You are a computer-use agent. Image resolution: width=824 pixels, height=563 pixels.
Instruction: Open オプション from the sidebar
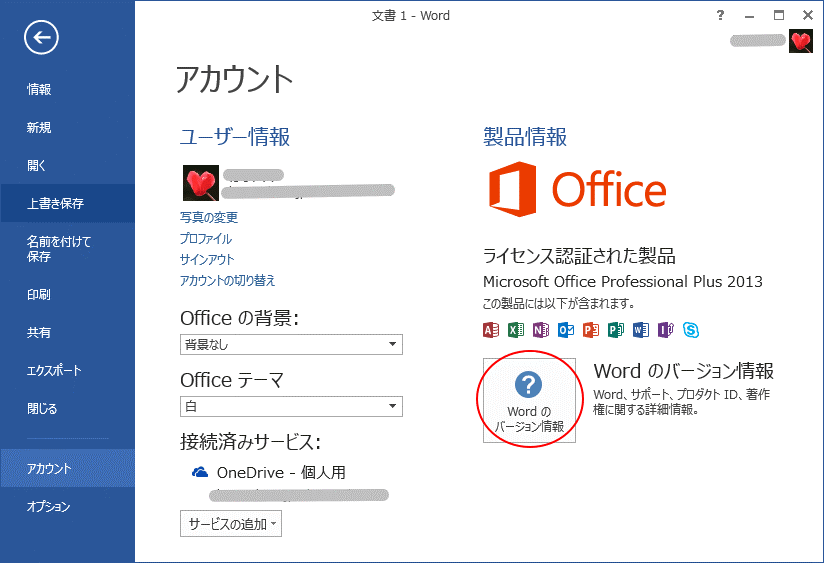[x=48, y=507]
